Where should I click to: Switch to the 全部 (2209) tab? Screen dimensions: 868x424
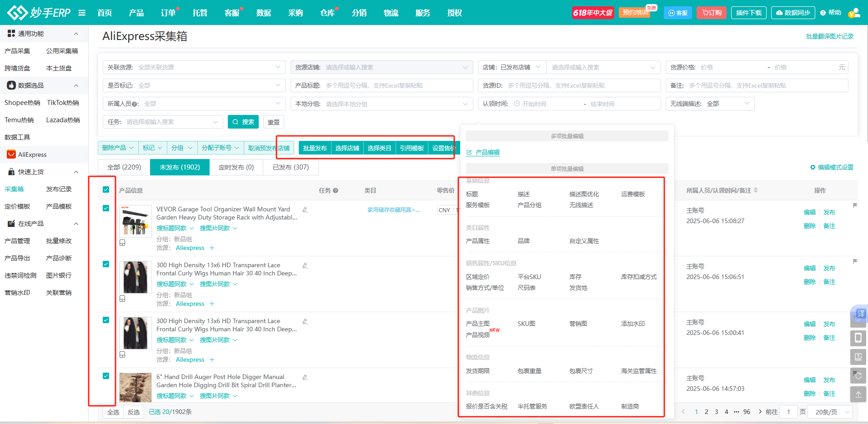tap(124, 167)
